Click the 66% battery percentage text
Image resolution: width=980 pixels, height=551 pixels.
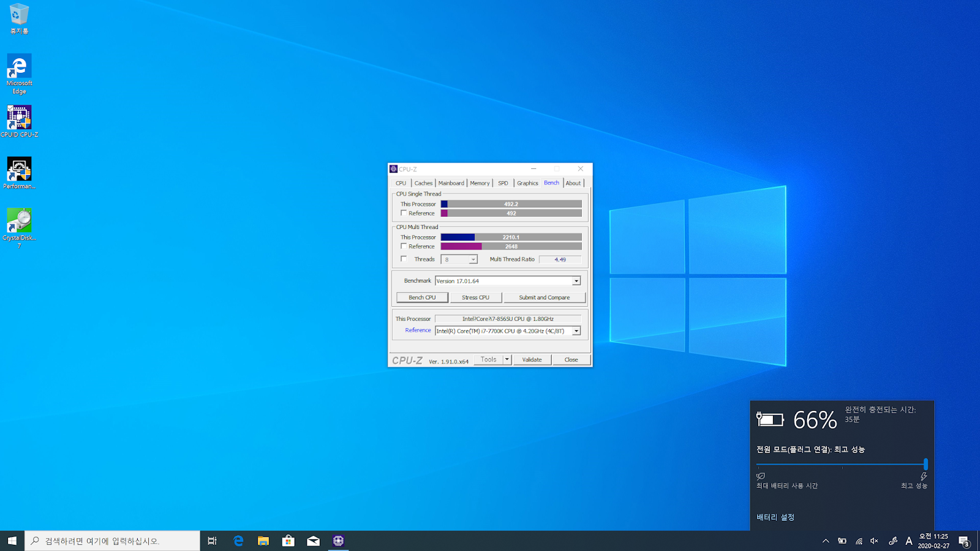pyautogui.click(x=815, y=419)
